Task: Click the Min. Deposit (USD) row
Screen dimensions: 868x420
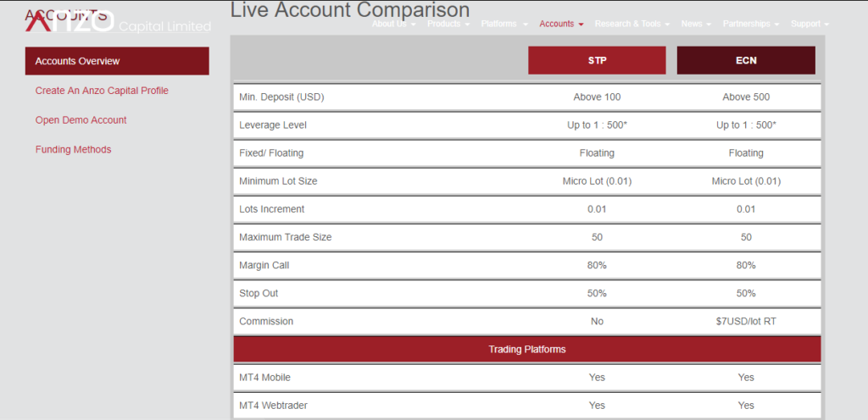Action: (x=527, y=97)
